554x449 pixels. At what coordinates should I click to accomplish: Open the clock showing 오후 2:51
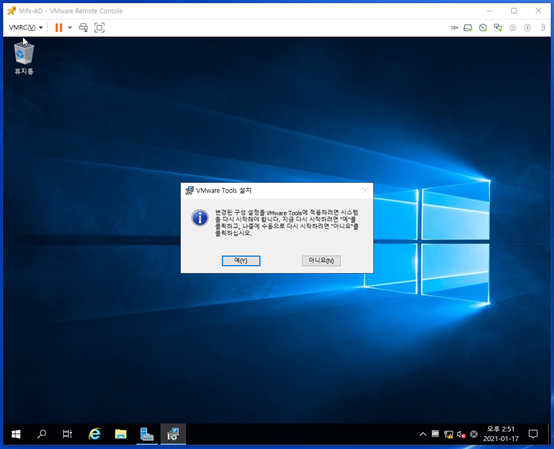pyautogui.click(x=501, y=434)
